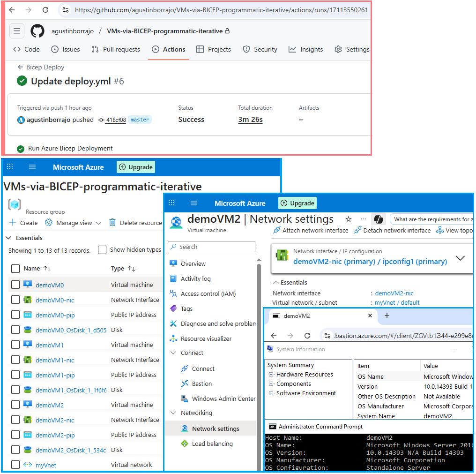
Task: Click Create in resource group toolbar
Action: pyautogui.click(x=23, y=223)
